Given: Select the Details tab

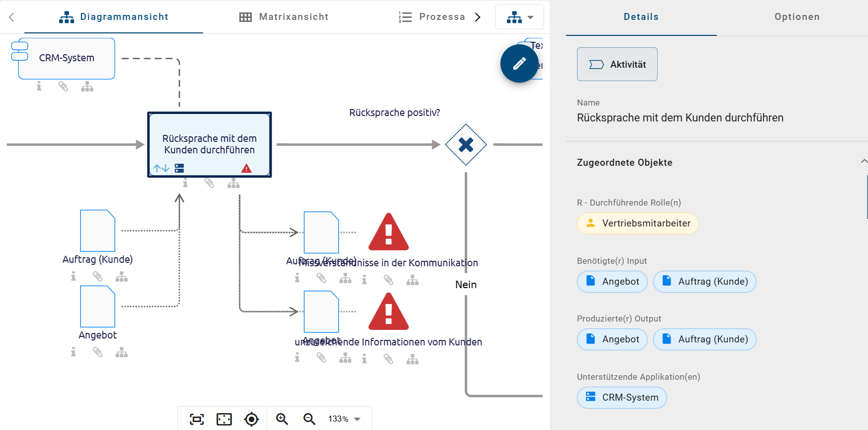Looking at the screenshot, I should [x=641, y=17].
